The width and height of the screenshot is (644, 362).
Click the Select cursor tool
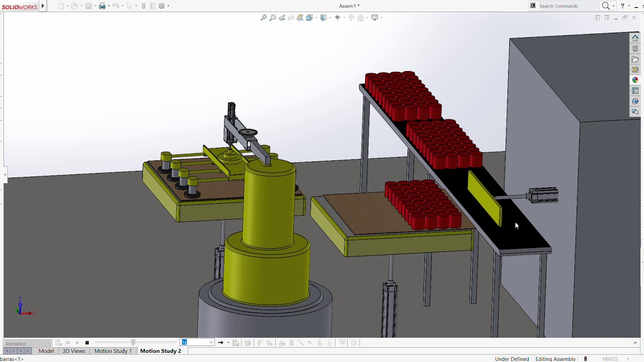click(129, 6)
